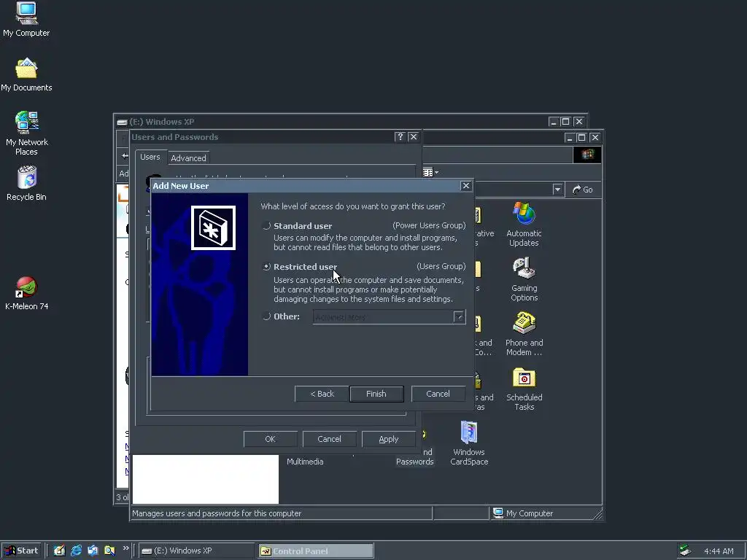
Task: Select the Standard user radio button
Action: point(267,226)
